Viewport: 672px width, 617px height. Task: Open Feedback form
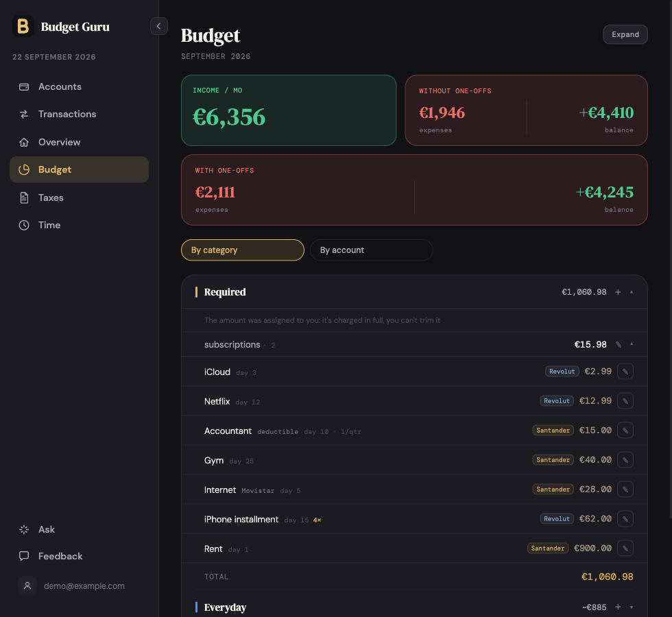pos(80,556)
